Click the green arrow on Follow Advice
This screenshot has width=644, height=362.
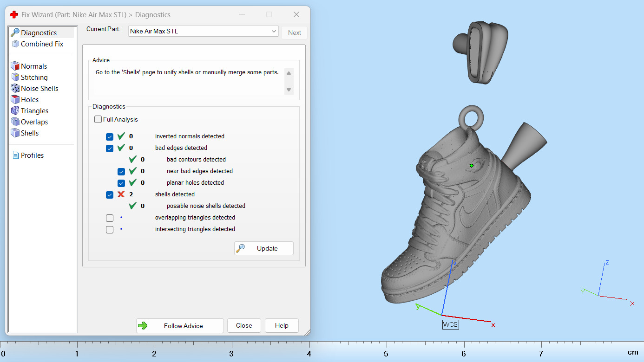(x=143, y=326)
